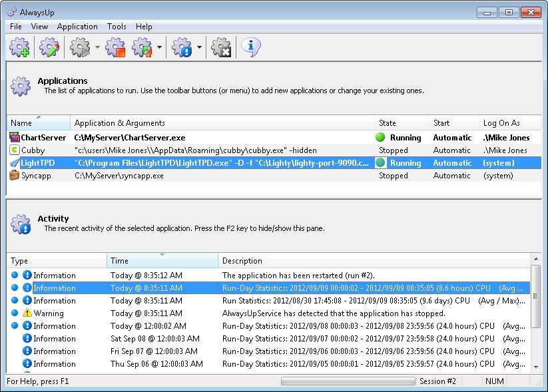Viewport: 548px width, 392px height.
Task: Click info icon on Sat Sep 08 entry
Action: 27,338
